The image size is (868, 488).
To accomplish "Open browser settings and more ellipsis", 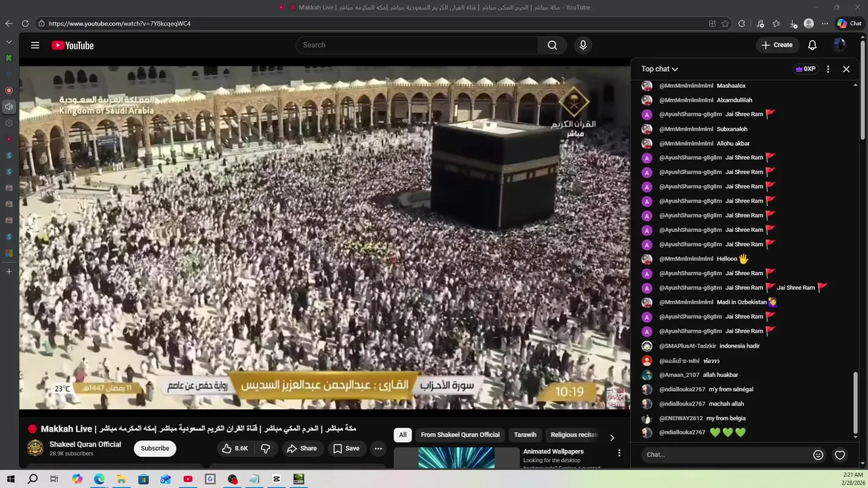I will click(x=825, y=24).
